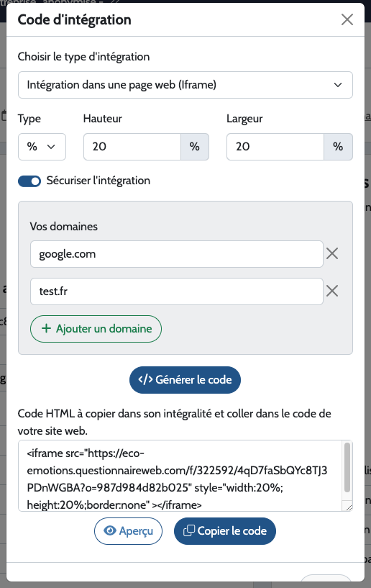Click into the google.com domain field
Image resolution: width=371 pixels, height=588 pixels.
(x=176, y=254)
